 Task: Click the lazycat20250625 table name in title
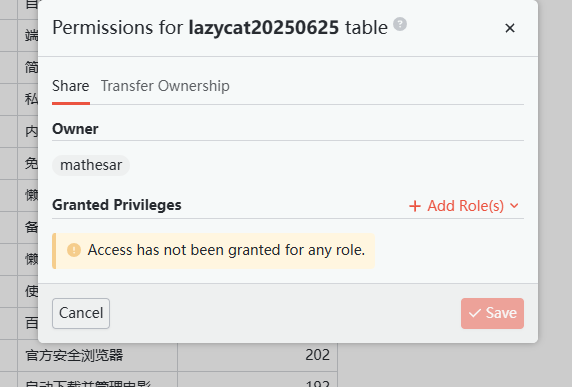(264, 28)
